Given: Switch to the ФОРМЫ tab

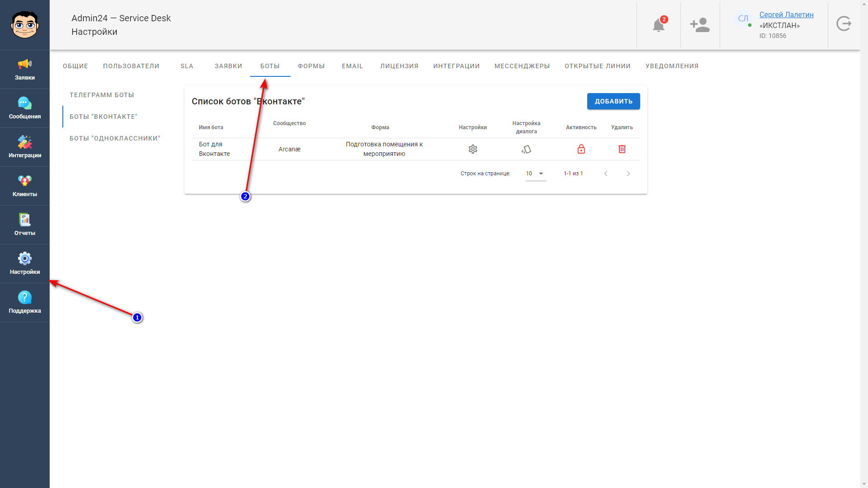Looking at the screenshot, I should (x=311, y=66).
